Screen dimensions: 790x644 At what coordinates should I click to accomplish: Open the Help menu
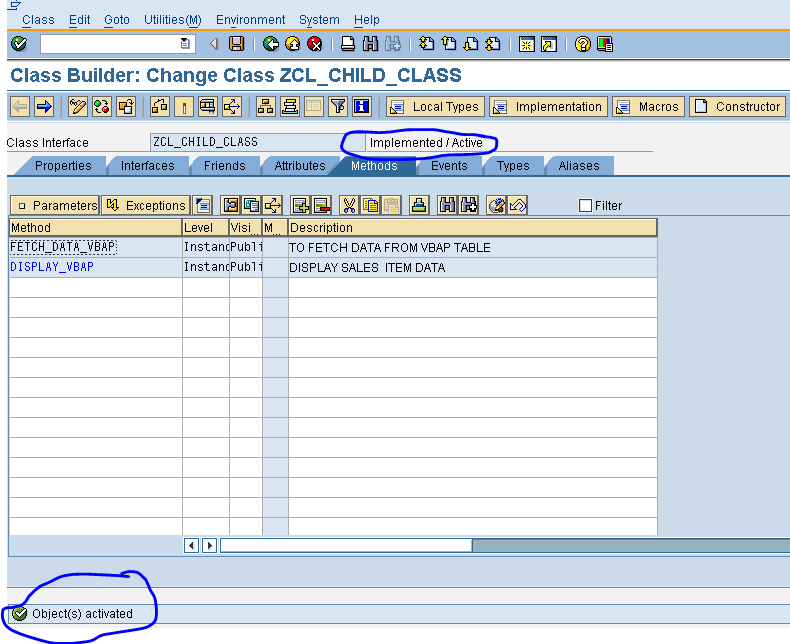[x=367, y=20]
